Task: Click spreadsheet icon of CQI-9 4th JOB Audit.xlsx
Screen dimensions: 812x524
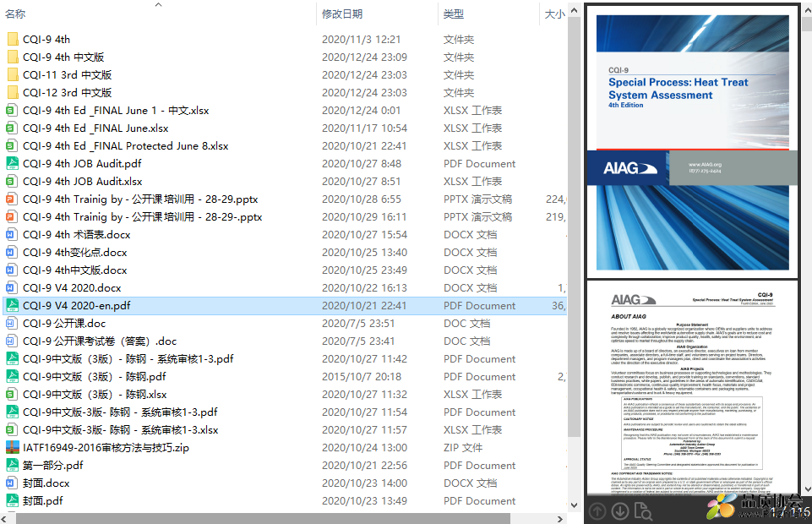Action: 11,181
